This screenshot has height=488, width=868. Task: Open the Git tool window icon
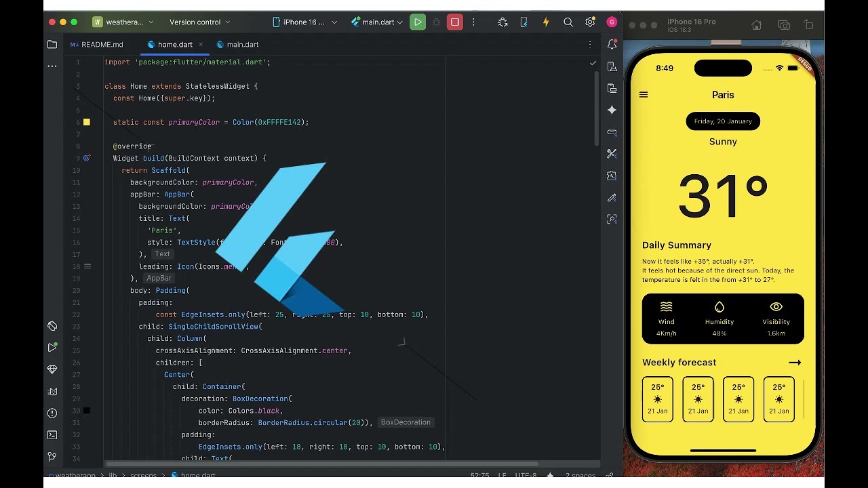pos(52,457)
